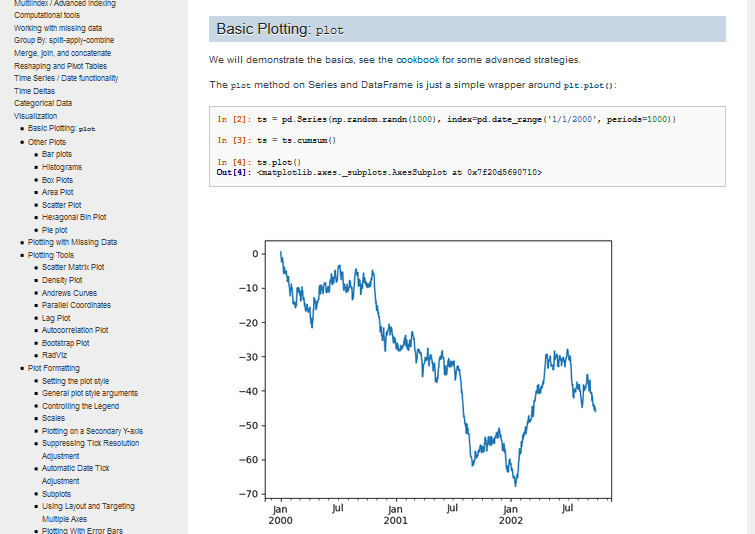Go to General plot style arguments

(x=90, y=393)
